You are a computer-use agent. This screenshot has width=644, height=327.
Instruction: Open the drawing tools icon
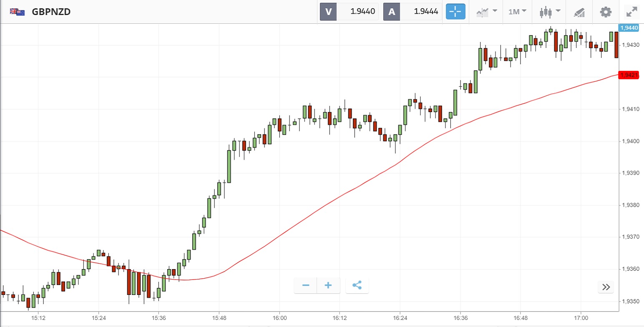tap(579, 12)
